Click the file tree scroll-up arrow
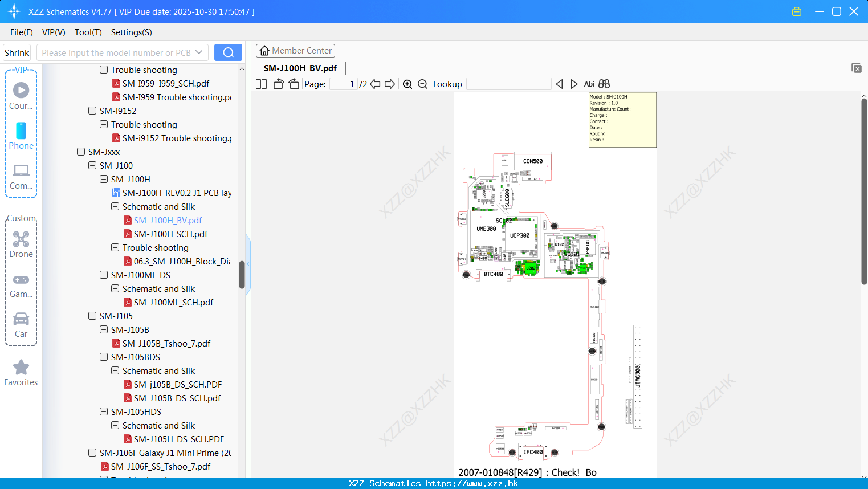Image resolution: width=868 pixels, height=489 pixels. [x=242, y=69]
